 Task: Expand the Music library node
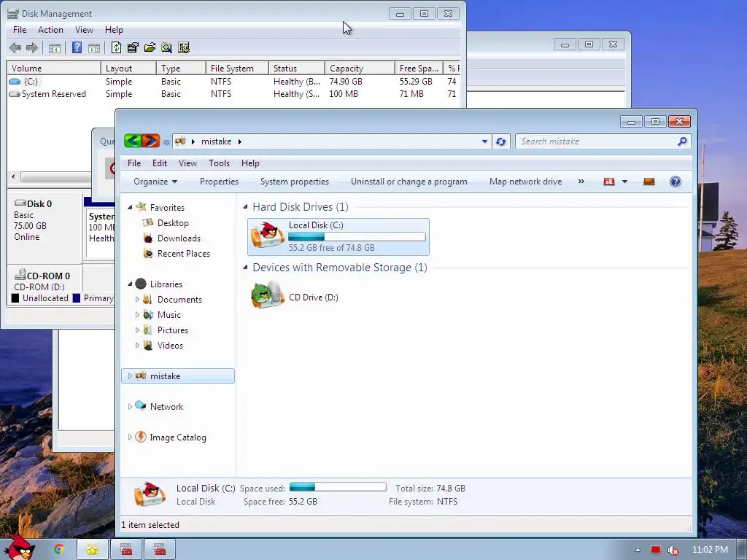(137, 314)
